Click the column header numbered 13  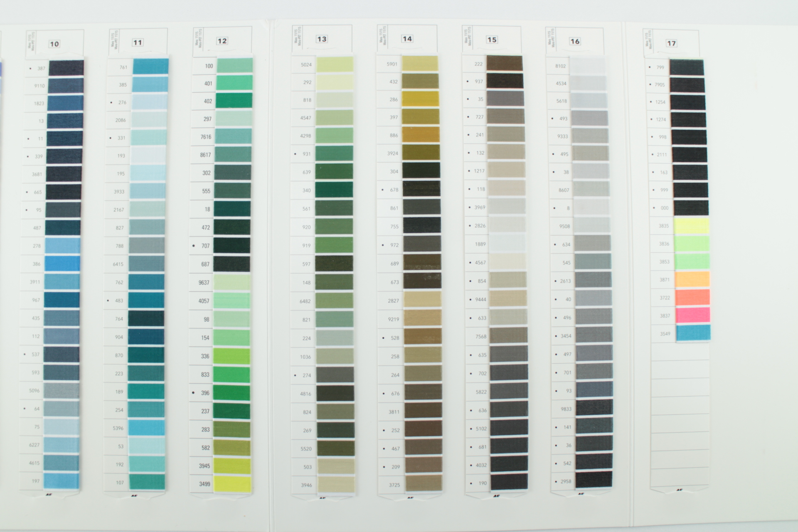[322, 39]
